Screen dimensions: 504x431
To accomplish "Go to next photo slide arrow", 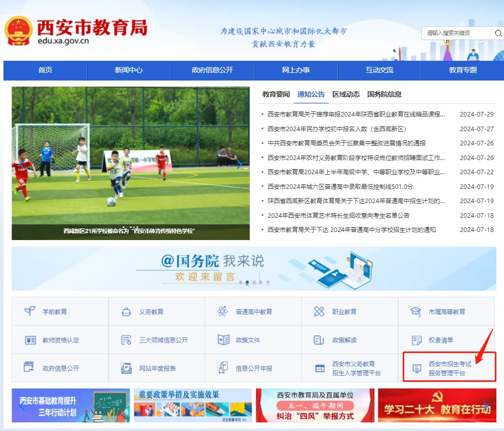I will (239, 164).
